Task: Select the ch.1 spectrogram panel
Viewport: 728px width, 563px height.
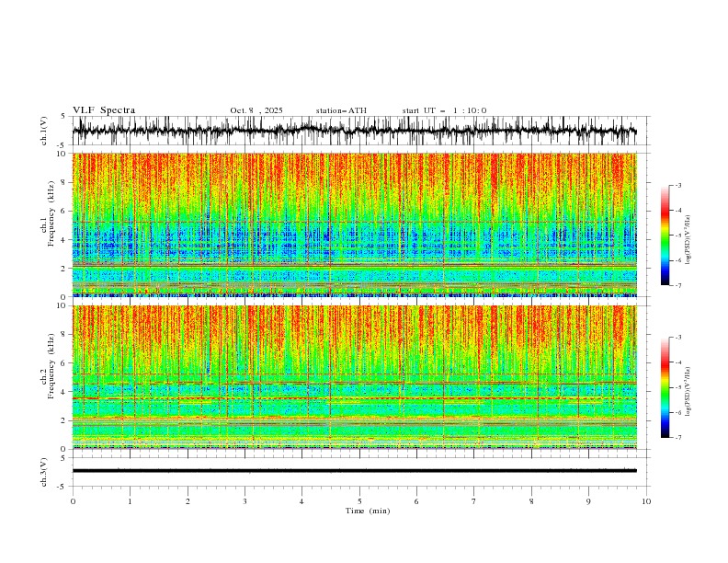Action: (355, 224)
